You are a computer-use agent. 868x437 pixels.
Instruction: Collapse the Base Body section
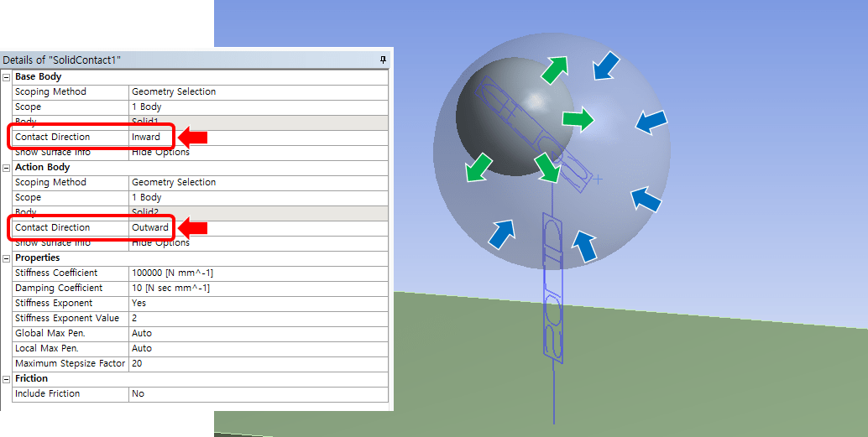point(6,77)
